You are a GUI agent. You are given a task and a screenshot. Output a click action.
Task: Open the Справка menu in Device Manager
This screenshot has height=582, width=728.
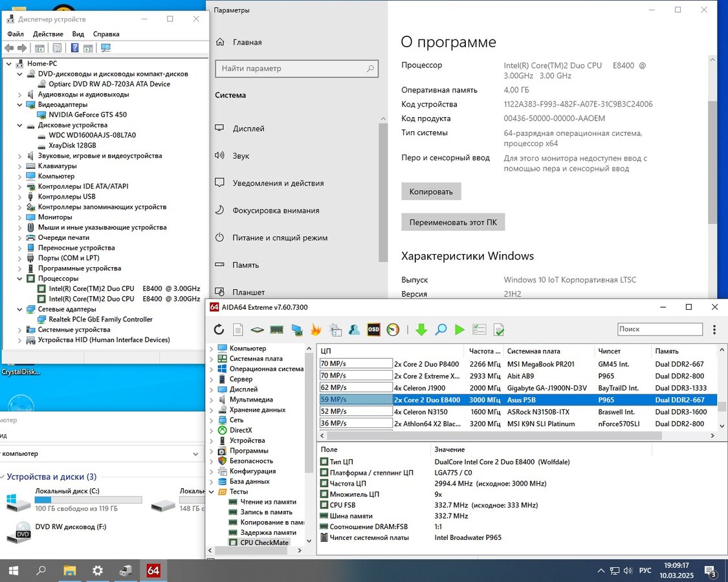pyautogui.click(x=106, y=34)
